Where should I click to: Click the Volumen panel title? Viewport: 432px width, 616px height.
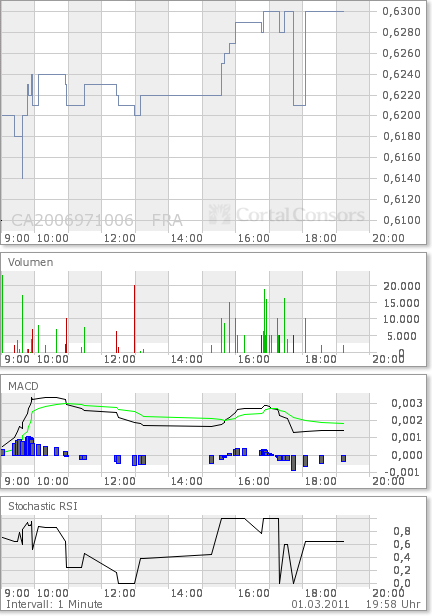tap(30, 262)
